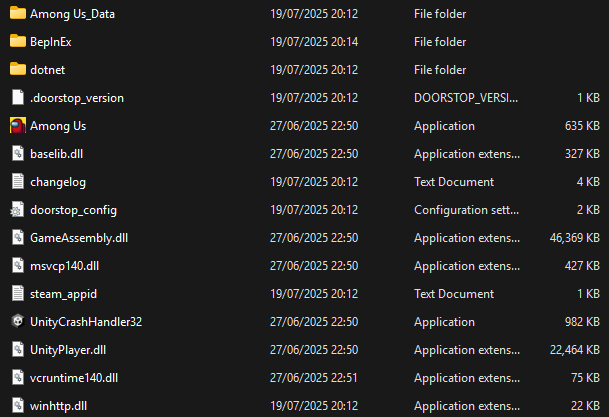Click the doorstop_config gear file icon
The image size is (609, 417).
[x=17, y=210]
